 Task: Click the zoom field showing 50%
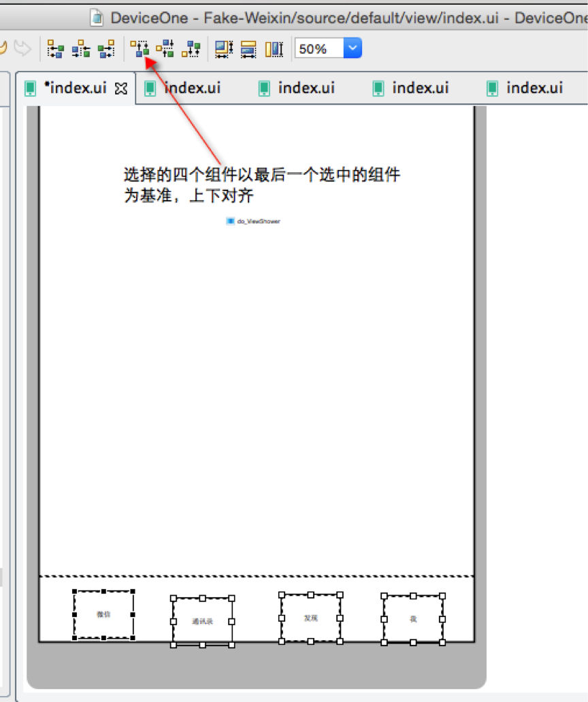(x=319, y=48)
